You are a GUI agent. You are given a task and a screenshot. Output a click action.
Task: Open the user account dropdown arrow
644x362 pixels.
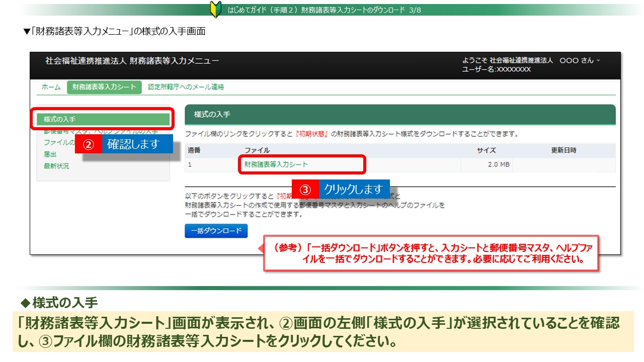(x=598, y=61)
